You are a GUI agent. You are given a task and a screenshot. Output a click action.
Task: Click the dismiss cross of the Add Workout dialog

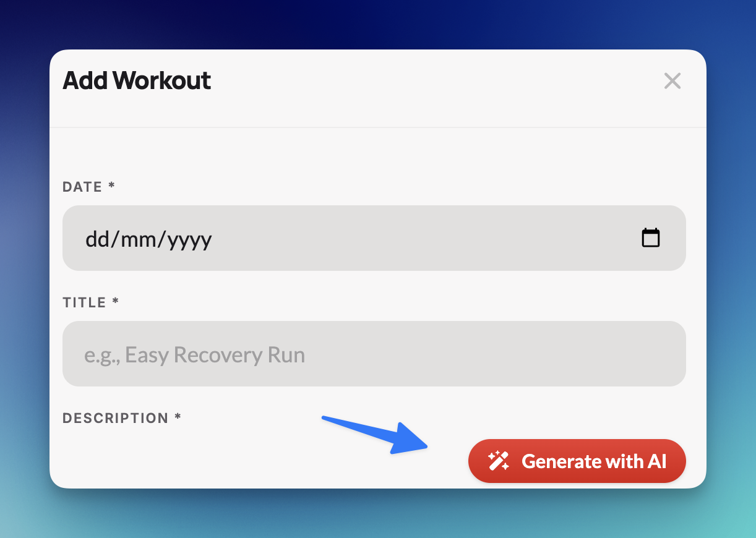[x=672, y=80]
